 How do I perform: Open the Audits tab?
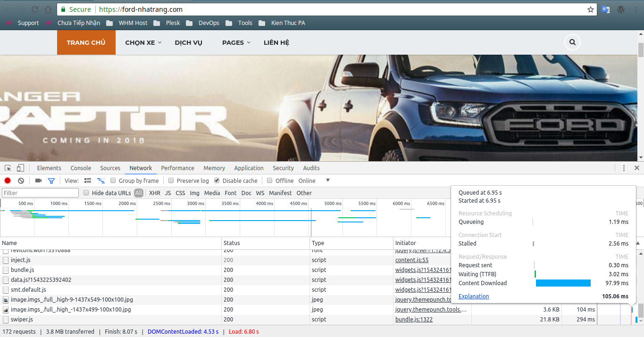tap(311, 168)
